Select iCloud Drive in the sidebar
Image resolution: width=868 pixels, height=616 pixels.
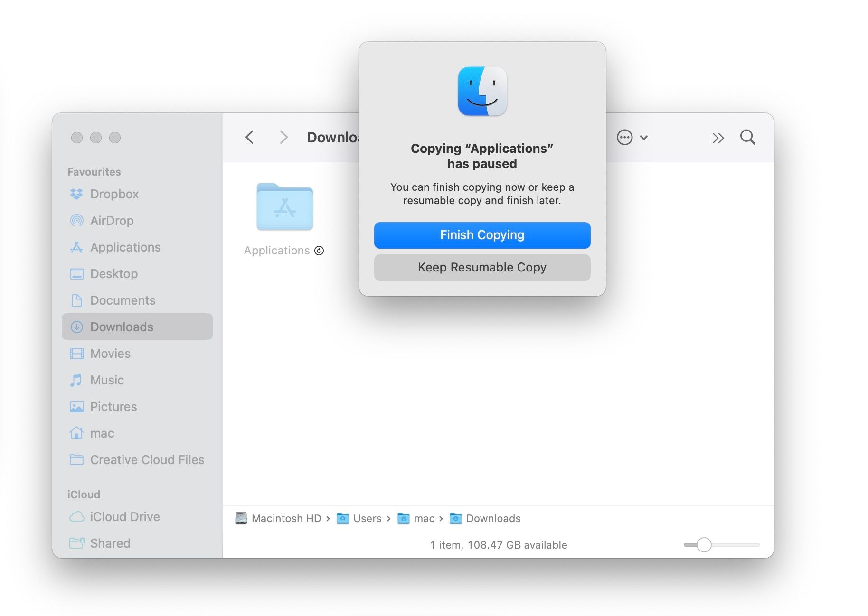click(x=137, y=517)
